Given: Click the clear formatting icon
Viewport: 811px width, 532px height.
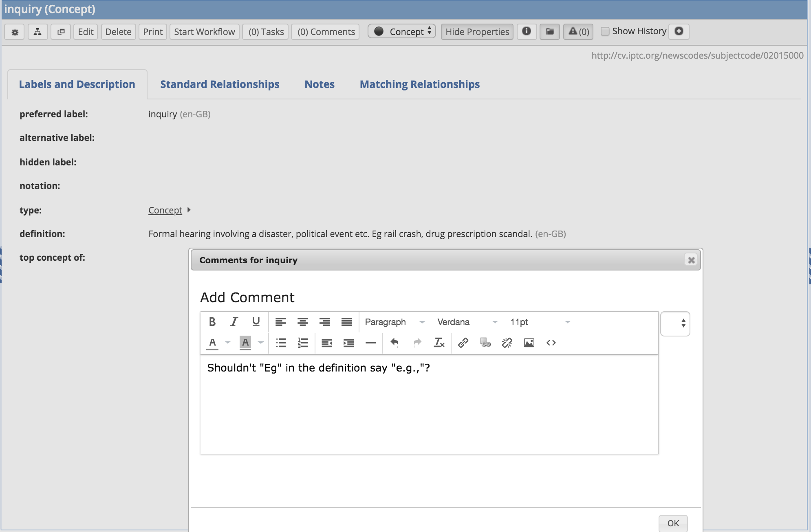Looking at the screenshot, I should click(439, 343).
